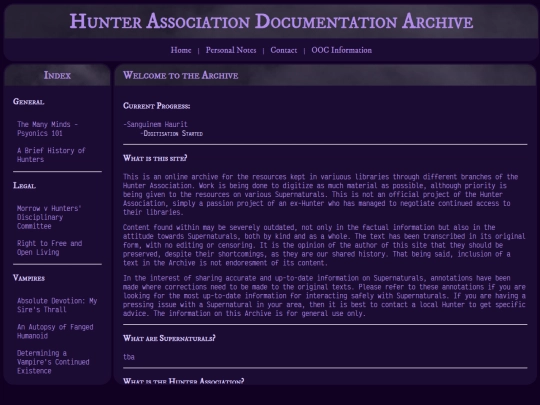Screen dimensions: 540x405
Task: Open OOC Information page
Action: [x=341, y=50]
